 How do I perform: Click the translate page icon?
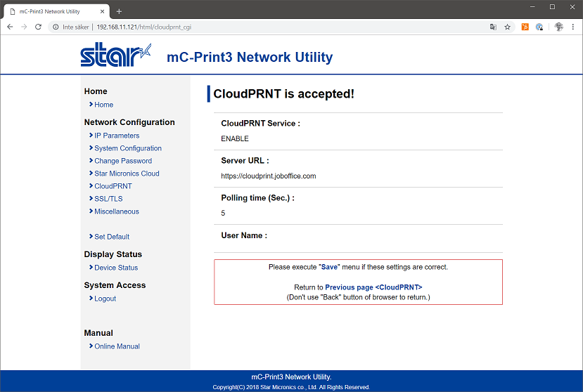click(493, 27)
